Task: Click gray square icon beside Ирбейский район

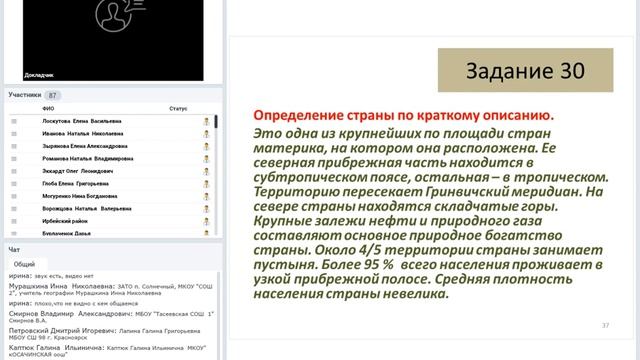Action: click(14, 221)
